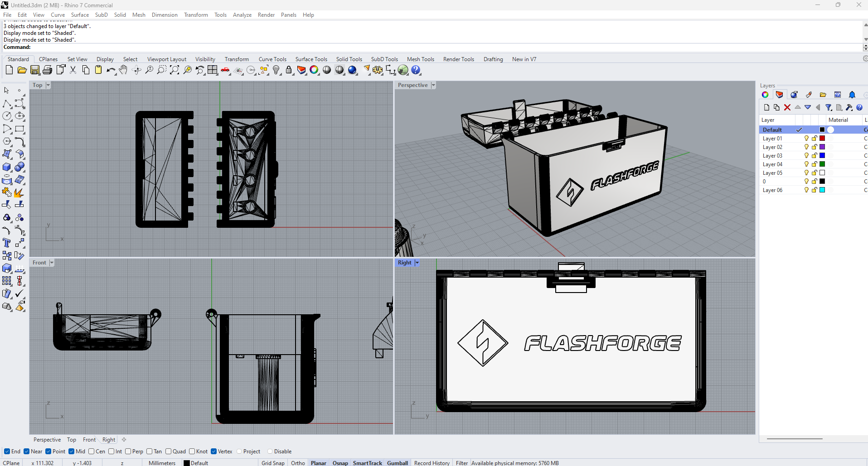The image size is (868, 466).
Task: Click Layer 06 cyan color swatch
Action: pos(822,190)
